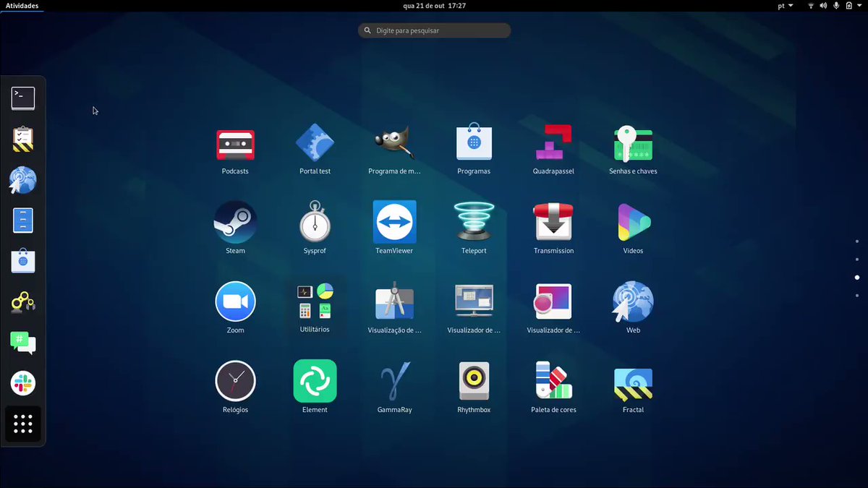Open Relógios clock app
This screenshot has height=488, width=868.
pos(235,388)
